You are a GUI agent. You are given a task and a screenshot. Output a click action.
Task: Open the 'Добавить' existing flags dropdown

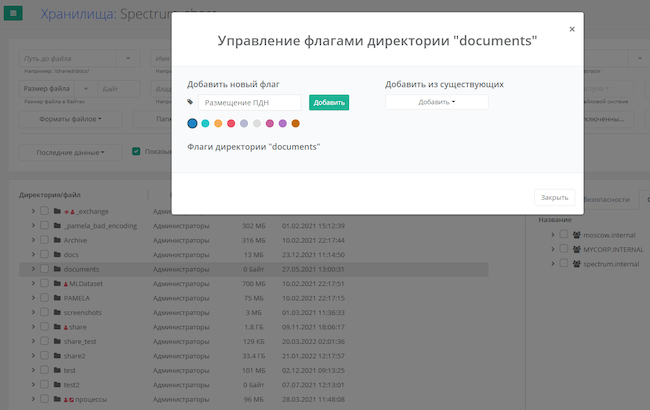(437, 102)
